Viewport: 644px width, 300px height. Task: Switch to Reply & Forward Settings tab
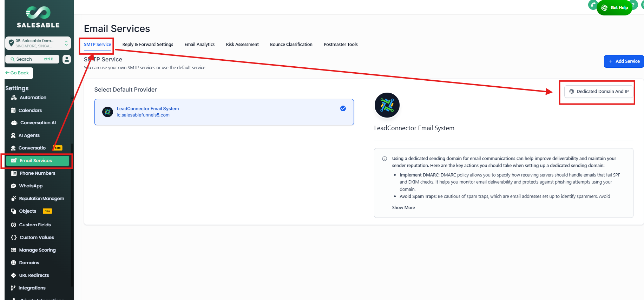pyautogui.click(x=148, y=45)
